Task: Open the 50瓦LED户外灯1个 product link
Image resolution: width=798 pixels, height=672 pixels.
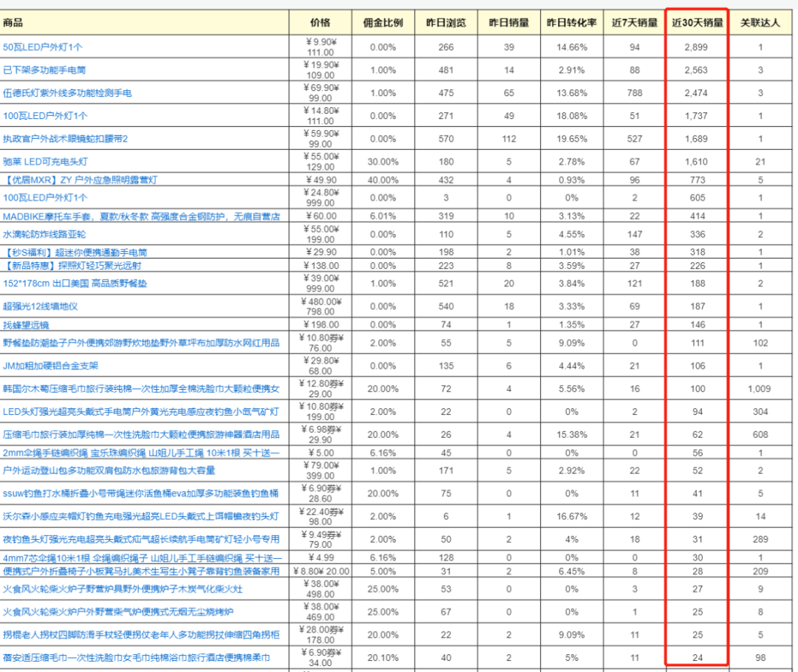Action: click(x=41, y=47)
